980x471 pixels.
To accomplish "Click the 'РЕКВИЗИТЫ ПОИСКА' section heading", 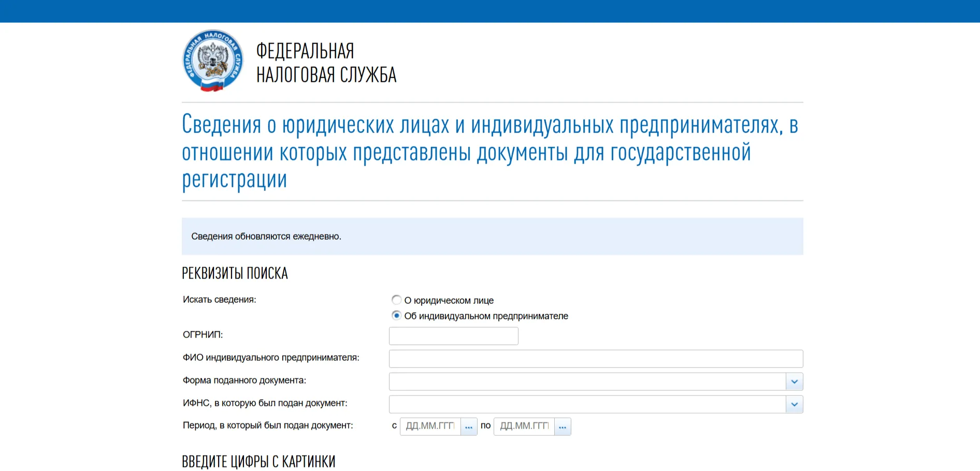I will click(235, 273).
